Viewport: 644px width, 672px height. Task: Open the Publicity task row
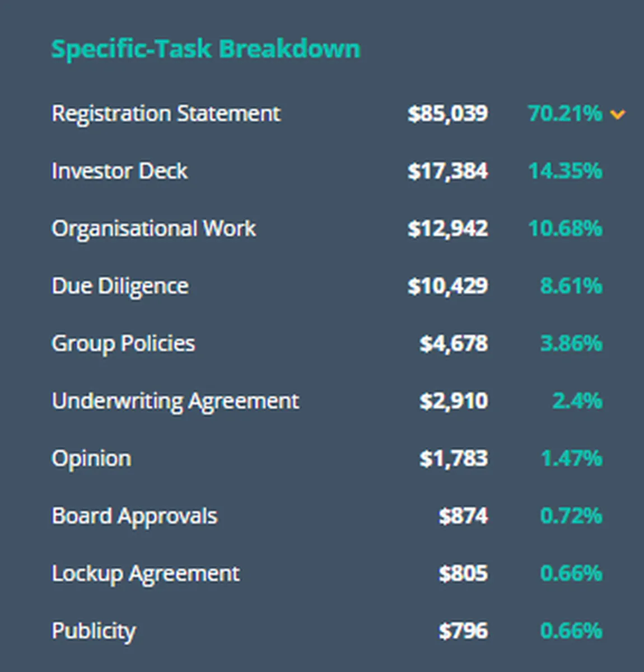(94, 631)
